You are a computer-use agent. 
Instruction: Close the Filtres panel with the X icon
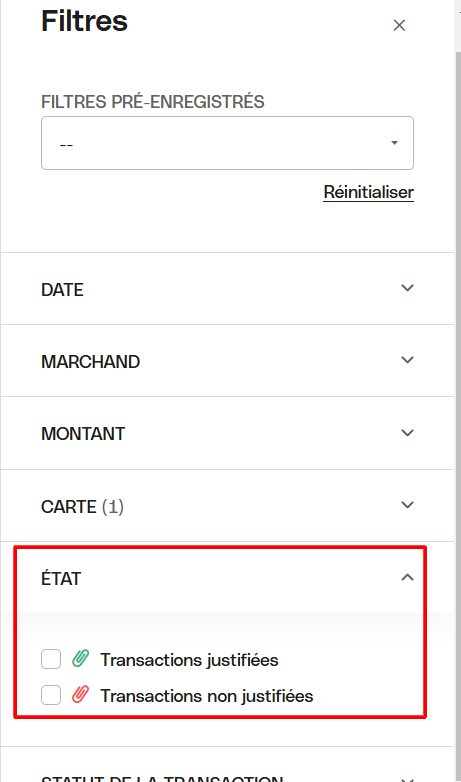click(x=399, y=25)
